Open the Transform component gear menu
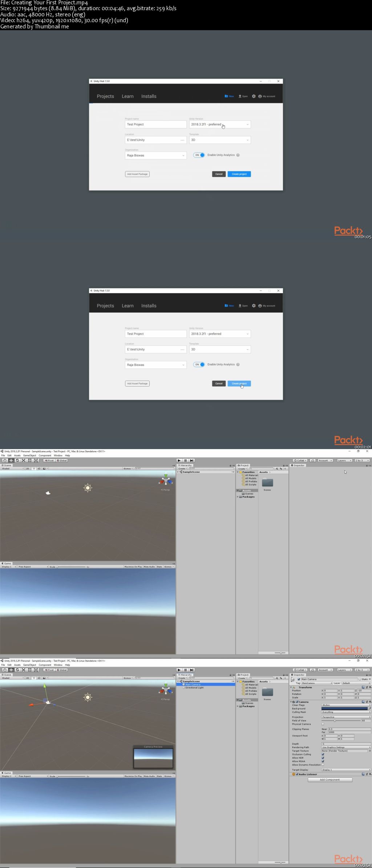This screenshot has width=372, height=868. (x=370, y=687)
